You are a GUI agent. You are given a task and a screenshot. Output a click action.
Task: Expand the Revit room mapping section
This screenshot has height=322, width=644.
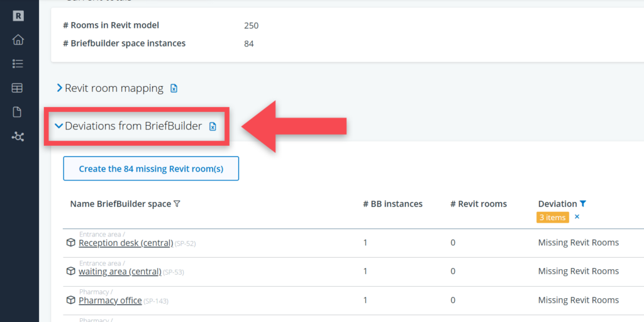(x=60, y=88)
